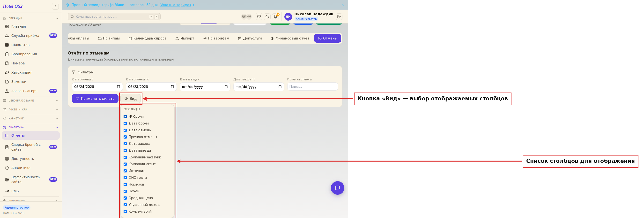
Task: Open the floating chat bubble button
Action: [338, 188]
